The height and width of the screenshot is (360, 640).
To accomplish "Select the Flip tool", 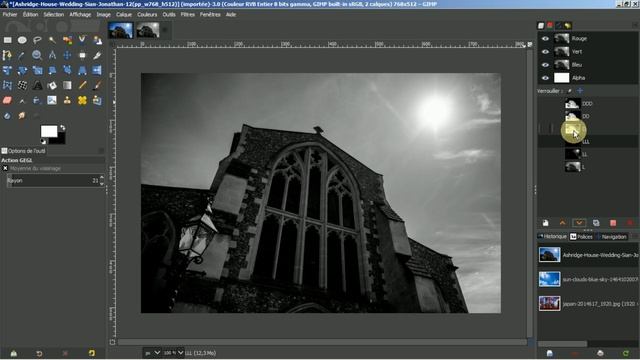I will tap(97, 70).
